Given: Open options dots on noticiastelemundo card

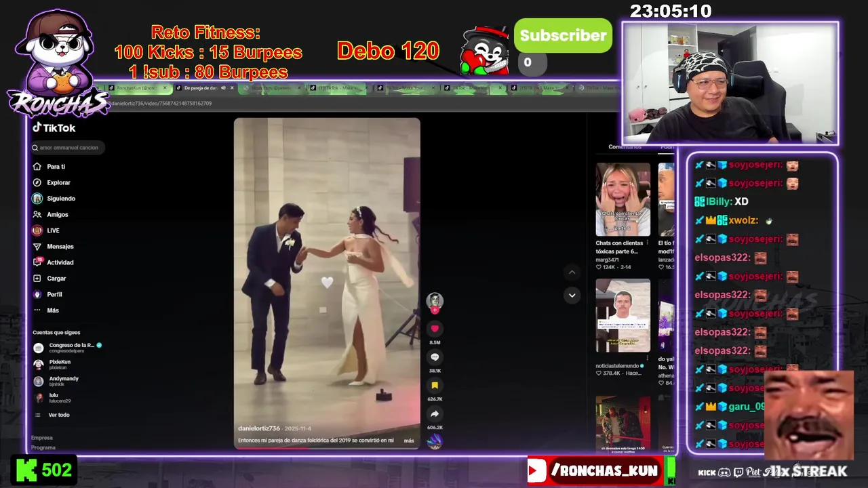Looking at the screenshot, I should click(647, 358).
